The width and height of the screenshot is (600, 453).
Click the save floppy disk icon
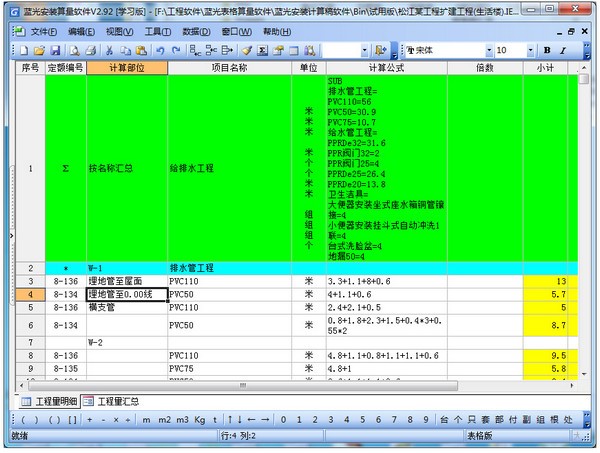click(x=55, y=50)
